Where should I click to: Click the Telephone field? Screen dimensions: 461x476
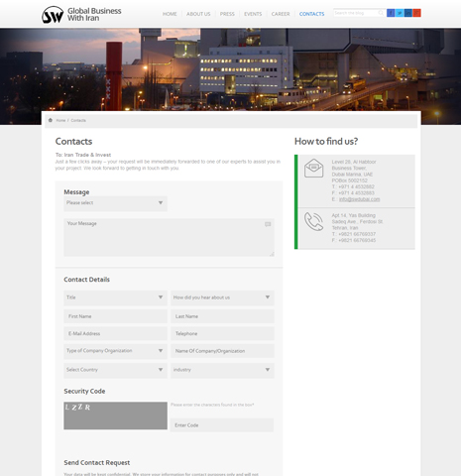[222, 333]
